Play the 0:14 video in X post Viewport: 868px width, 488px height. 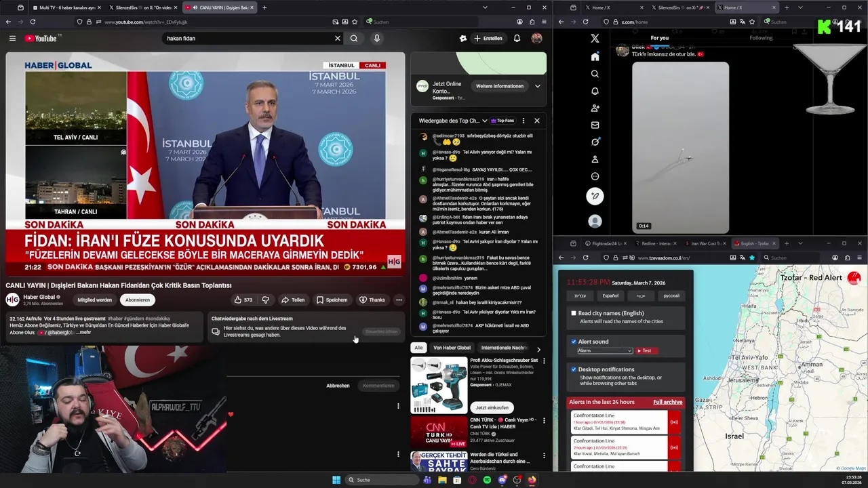click(680, 147)
